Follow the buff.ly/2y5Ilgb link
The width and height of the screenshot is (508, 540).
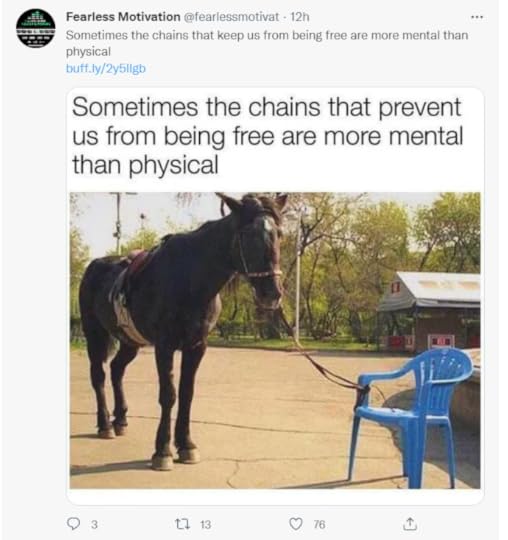pos(106,69)
